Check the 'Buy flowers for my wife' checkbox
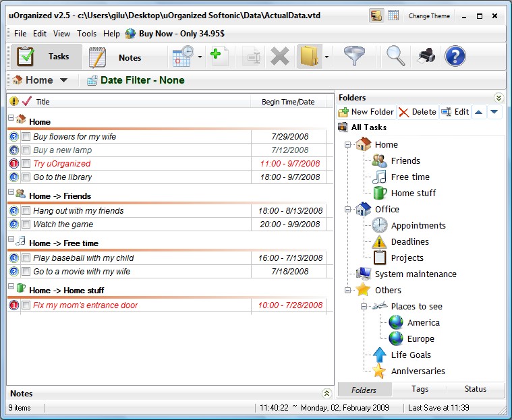The width and height of the screenshot is (512, 420). tap(26, 137)
